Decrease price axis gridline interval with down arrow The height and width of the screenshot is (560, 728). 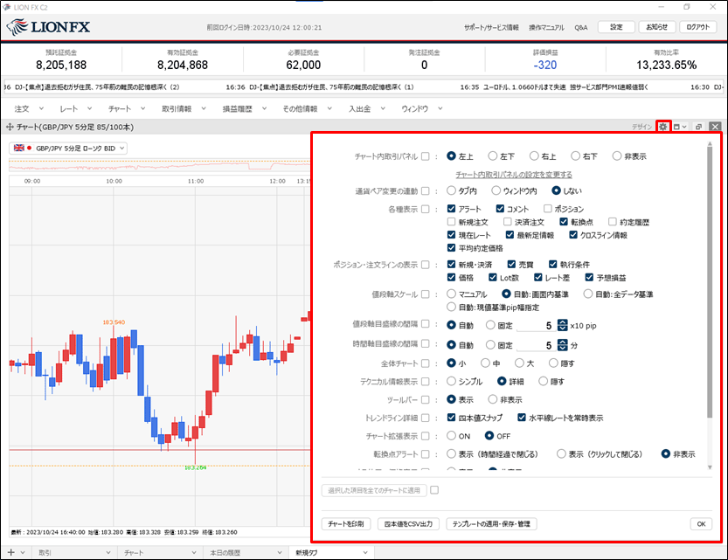coord(562,328)
